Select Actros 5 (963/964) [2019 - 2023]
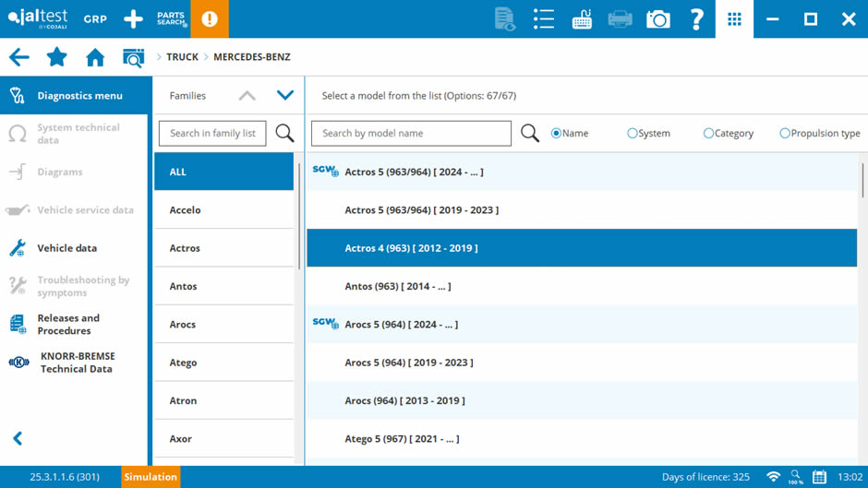This screenshot has height=488, width=868. 582,210
